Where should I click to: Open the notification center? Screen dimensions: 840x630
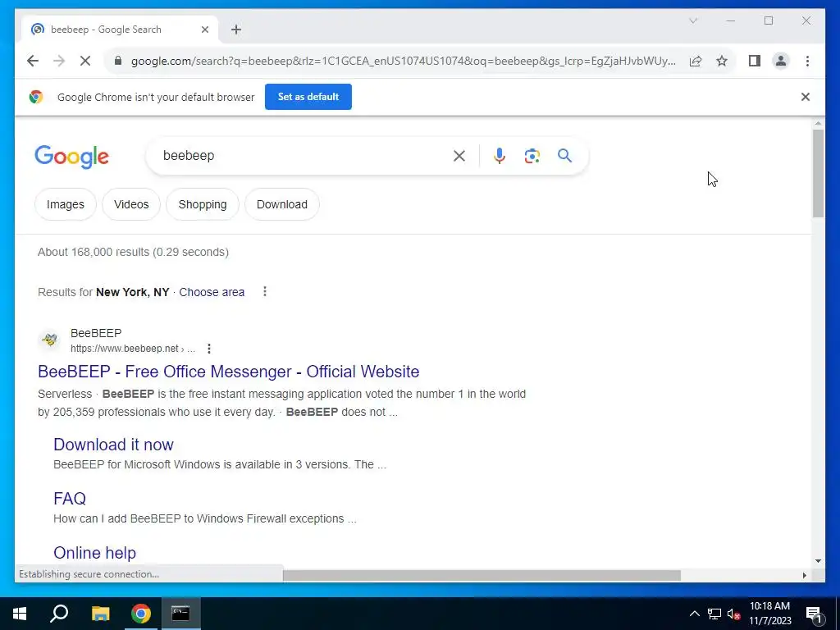click(x=814, y=614)
